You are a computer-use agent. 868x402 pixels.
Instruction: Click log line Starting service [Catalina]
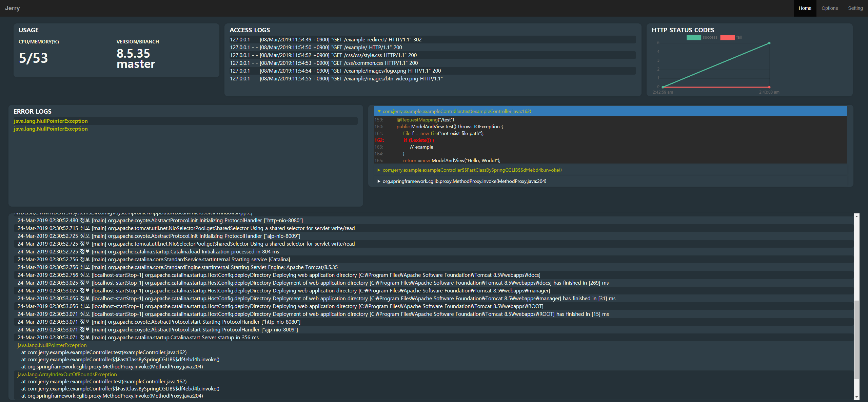click(434, 260)
